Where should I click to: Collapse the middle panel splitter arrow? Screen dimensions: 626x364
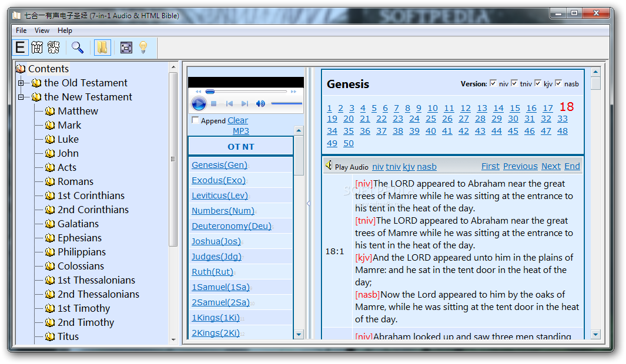[x=308, y=203]
